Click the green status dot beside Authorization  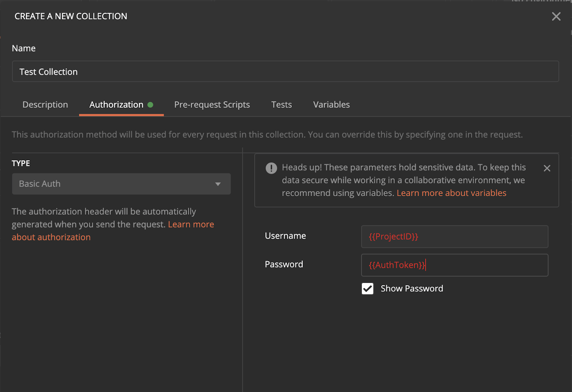[151, 105]
